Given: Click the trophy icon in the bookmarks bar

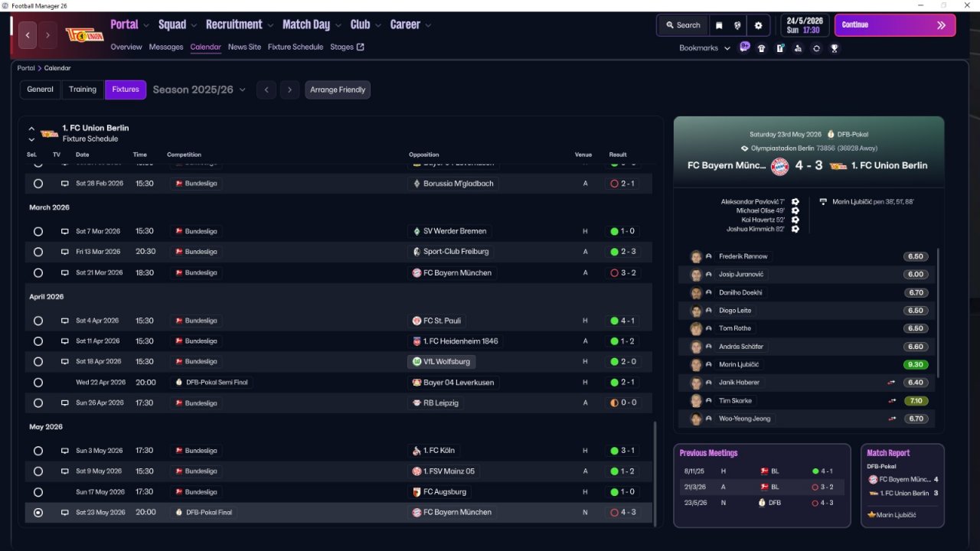Looking at the screenshot, I should (x=835, y=48).
